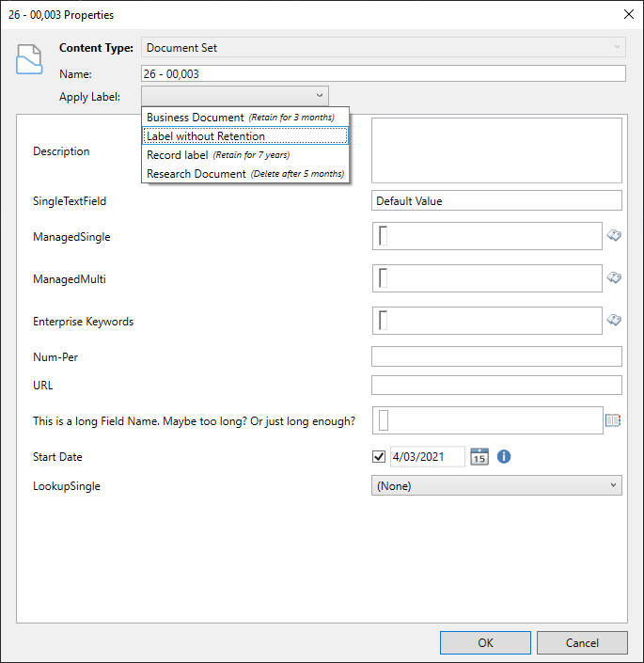This screenshot has width=644, height=663.
Task: Click the document set icon
Action: click(x=29, y=59)
